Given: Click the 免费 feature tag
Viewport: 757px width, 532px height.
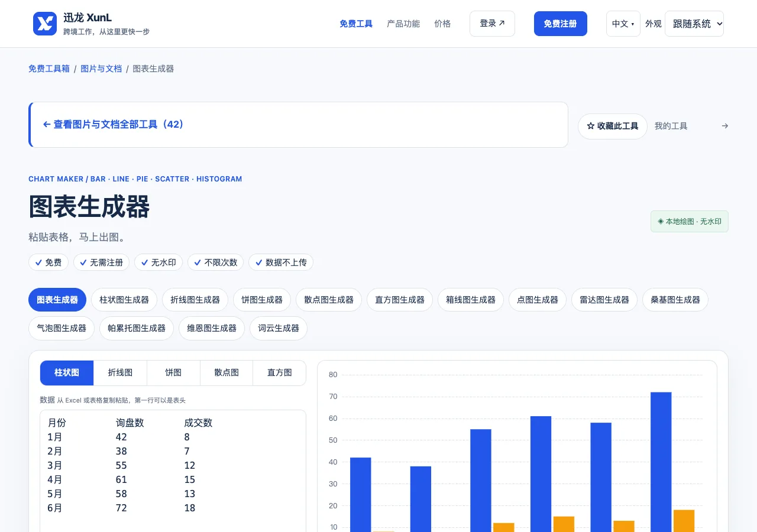Looking at the screenshot, I should pos(48,262).
